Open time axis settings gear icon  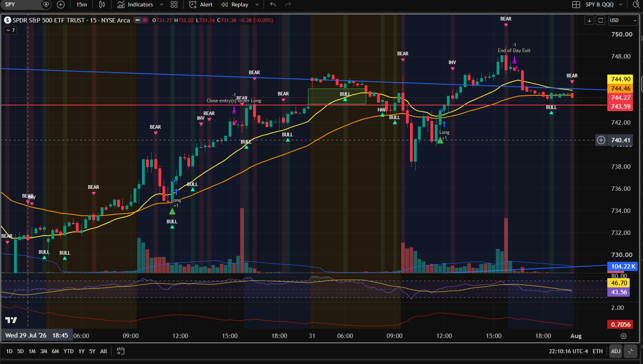623,336
